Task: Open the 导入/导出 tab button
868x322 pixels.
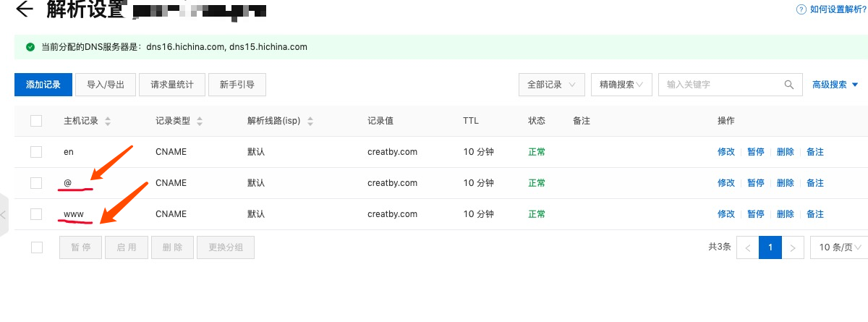Action: 106,85
